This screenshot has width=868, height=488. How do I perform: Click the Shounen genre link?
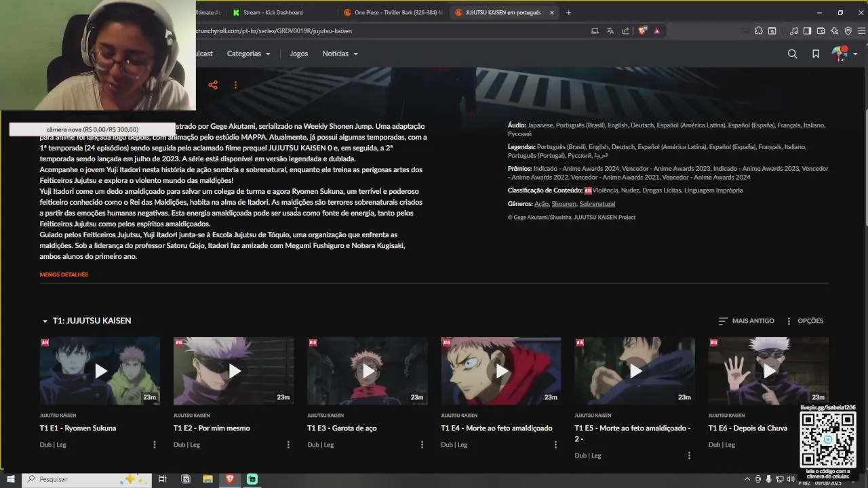[x=564, y=204]
